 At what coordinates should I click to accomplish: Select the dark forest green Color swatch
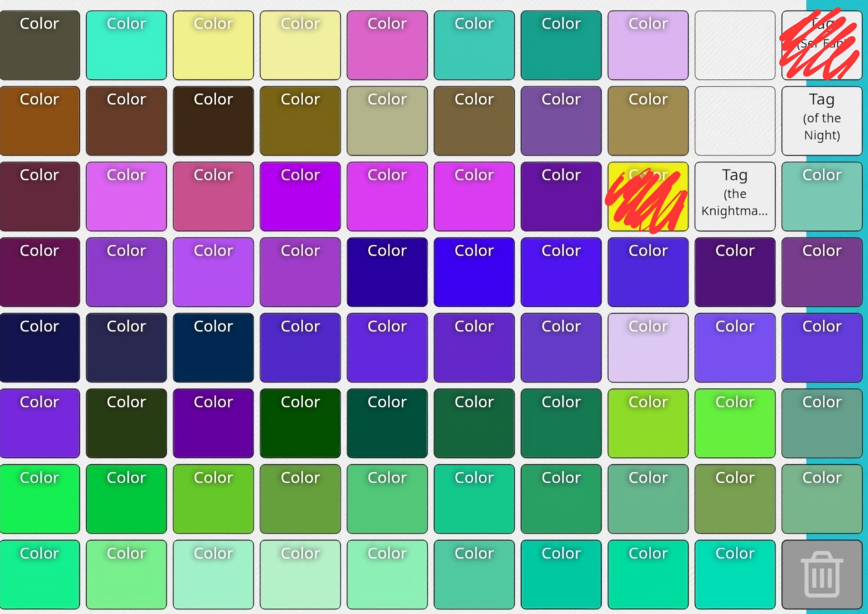coord(300,423)
